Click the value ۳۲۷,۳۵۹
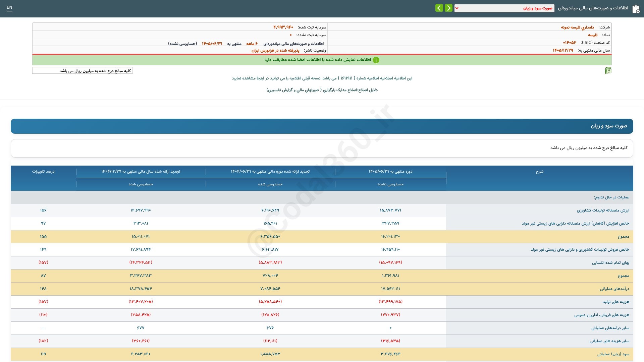This screenshot has height=362, width=644. click(390, 223)
